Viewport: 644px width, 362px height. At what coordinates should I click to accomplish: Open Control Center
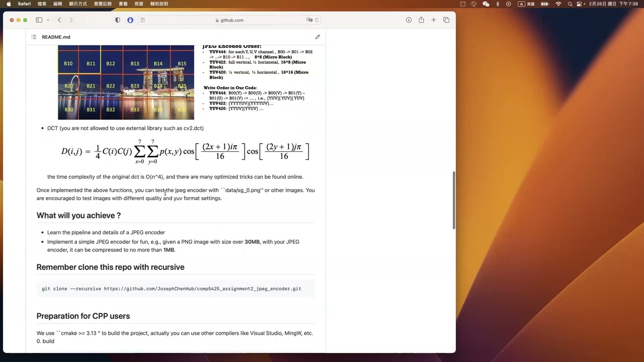[580, 4]
